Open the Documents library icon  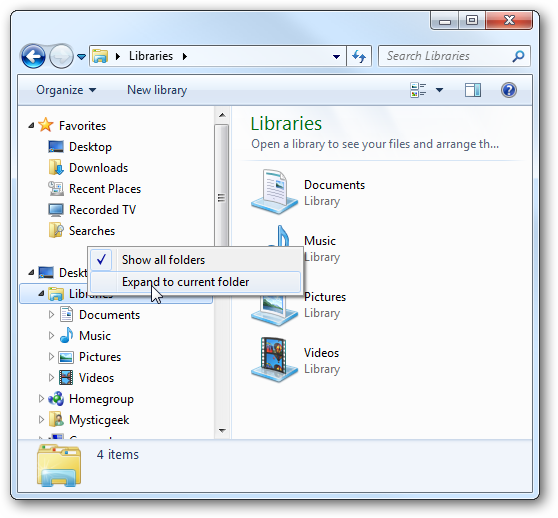[x=274, y=192]
